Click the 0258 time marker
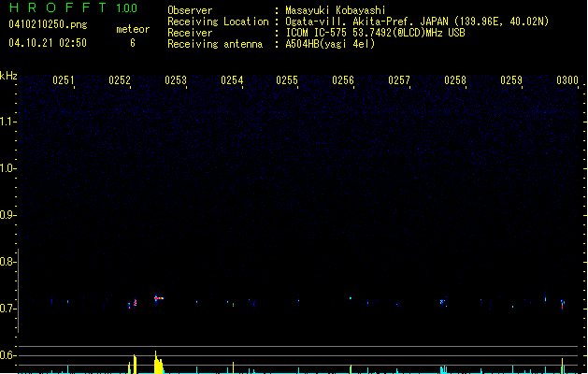The image size is (588, 374). pyautogui.click(x=455, y=80)
